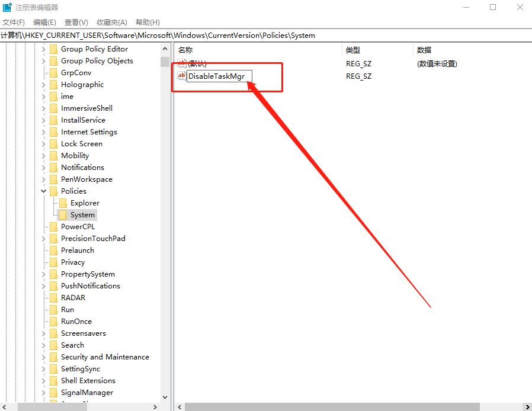Open the 编辑(E) menu

click(44, 23)
